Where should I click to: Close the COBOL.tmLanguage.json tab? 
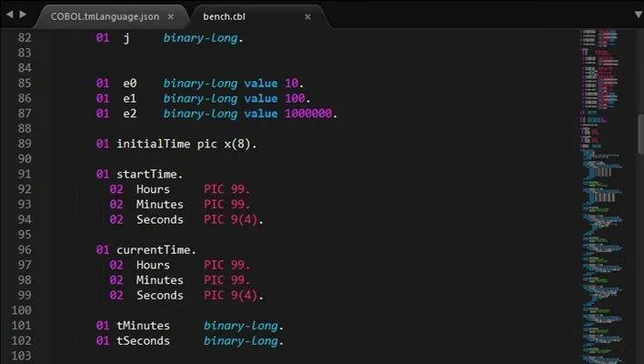(x=170, y=17)
